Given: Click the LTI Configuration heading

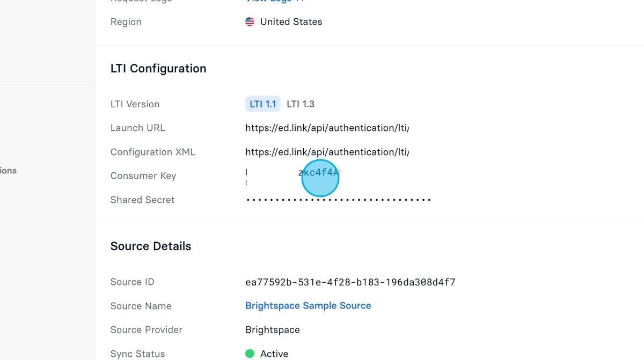Looking at the screenshot, I should point(158,69).
